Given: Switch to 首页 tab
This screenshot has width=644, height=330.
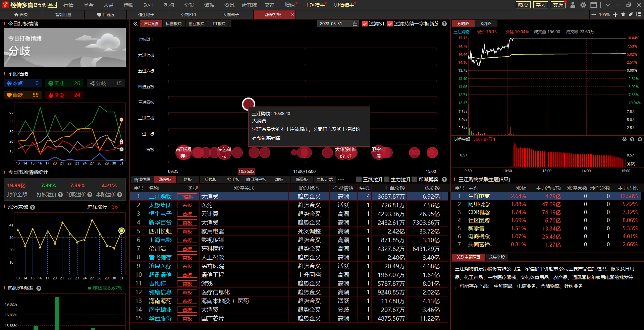Looking at the screenshot, I should [21, 14].
